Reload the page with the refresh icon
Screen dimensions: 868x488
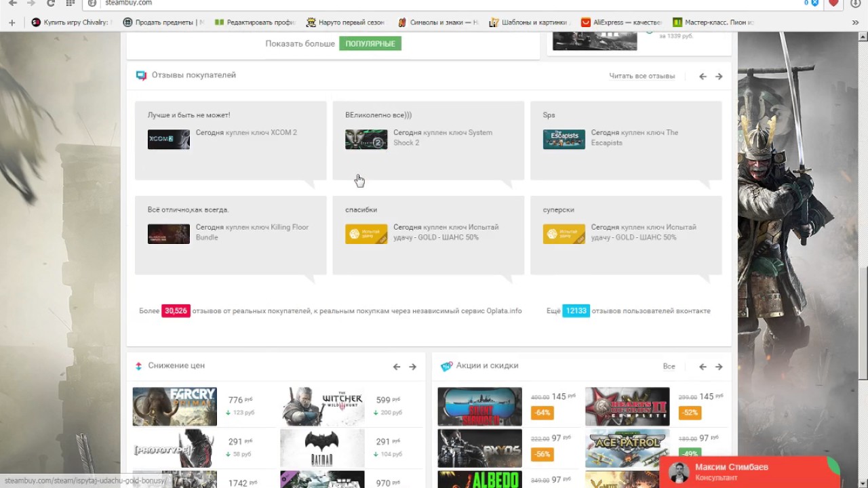tap(51, 3)
